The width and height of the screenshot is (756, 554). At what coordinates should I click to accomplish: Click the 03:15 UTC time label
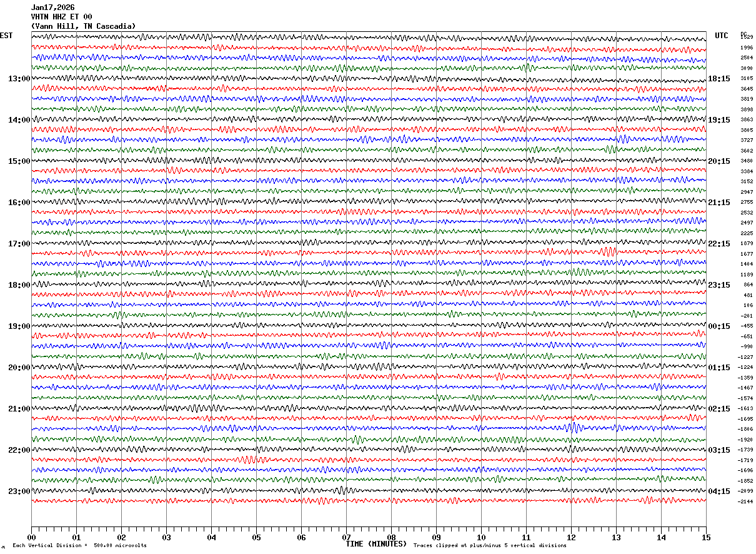tap(719, 450)
